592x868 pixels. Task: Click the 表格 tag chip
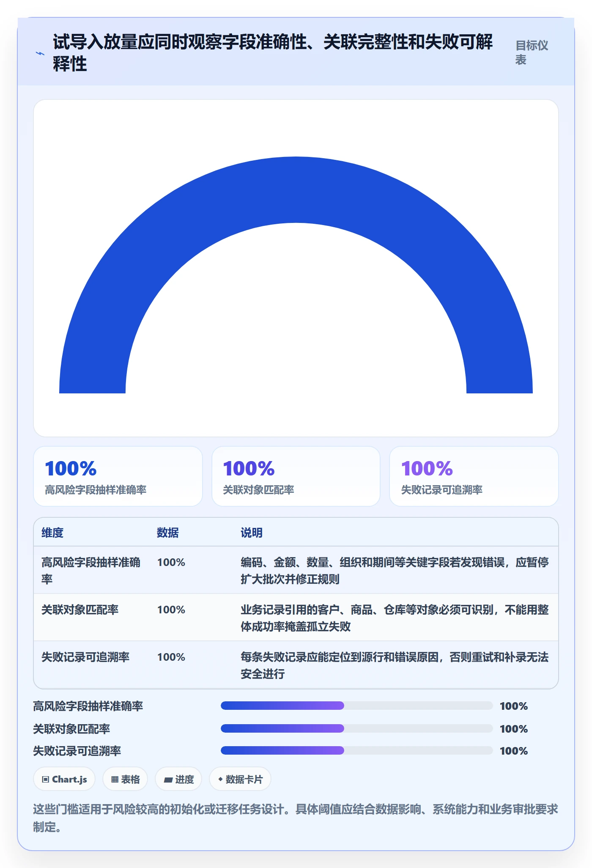(125, 779)
